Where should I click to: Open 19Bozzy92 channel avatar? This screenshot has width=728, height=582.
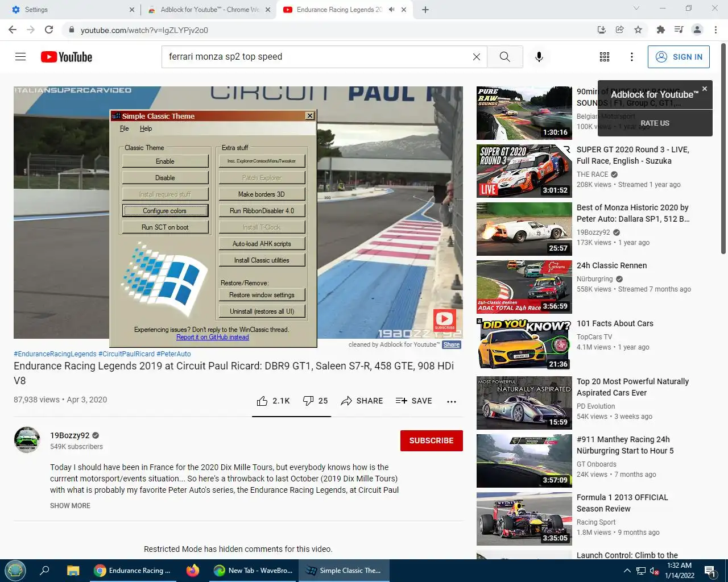(x=27, y=440)
